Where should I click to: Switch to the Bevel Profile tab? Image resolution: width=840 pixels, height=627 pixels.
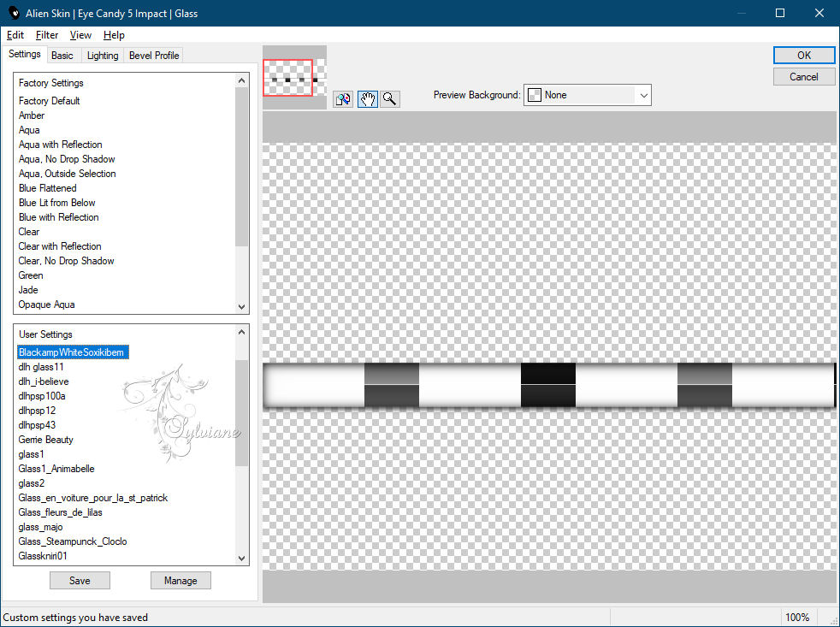tap(154, 56)
